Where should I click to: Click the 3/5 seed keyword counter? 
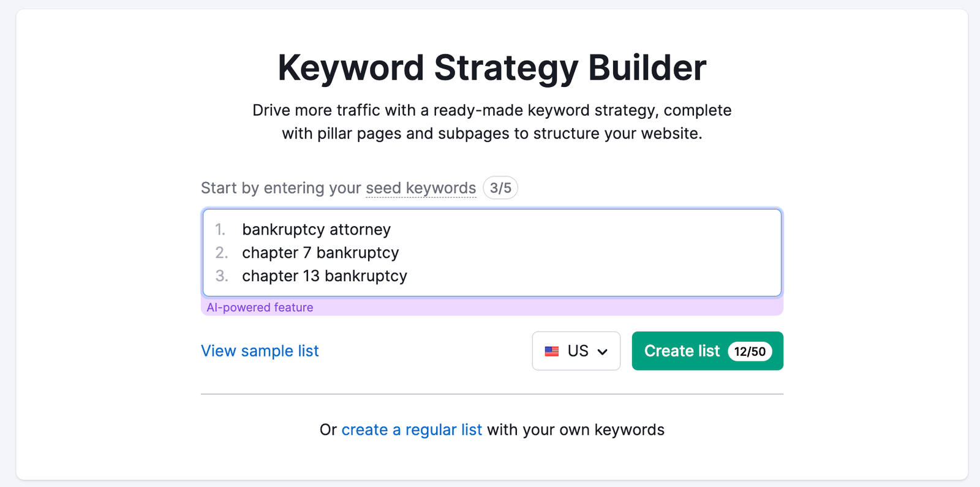[500, 188]
